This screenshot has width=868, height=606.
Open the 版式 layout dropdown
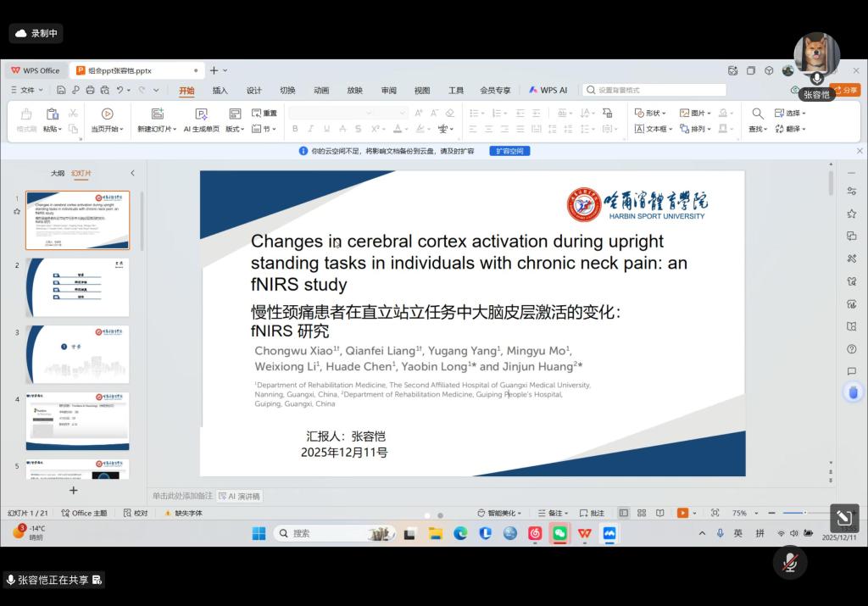(235, 129)
